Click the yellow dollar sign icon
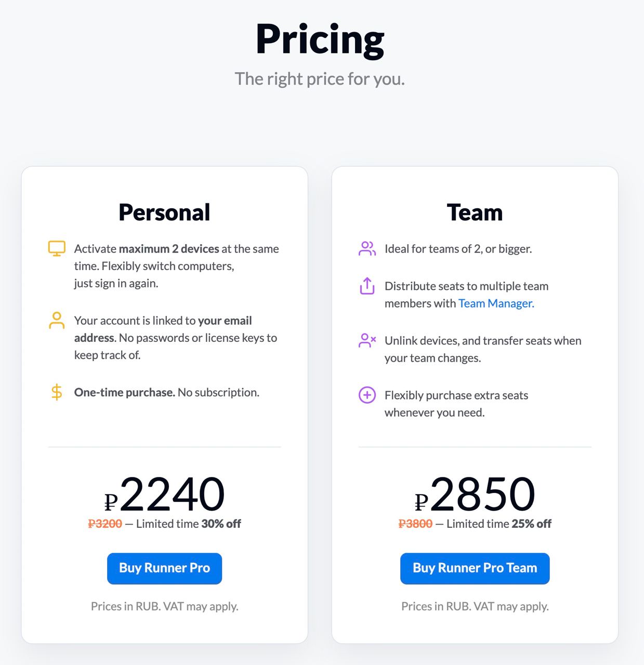 57,392
